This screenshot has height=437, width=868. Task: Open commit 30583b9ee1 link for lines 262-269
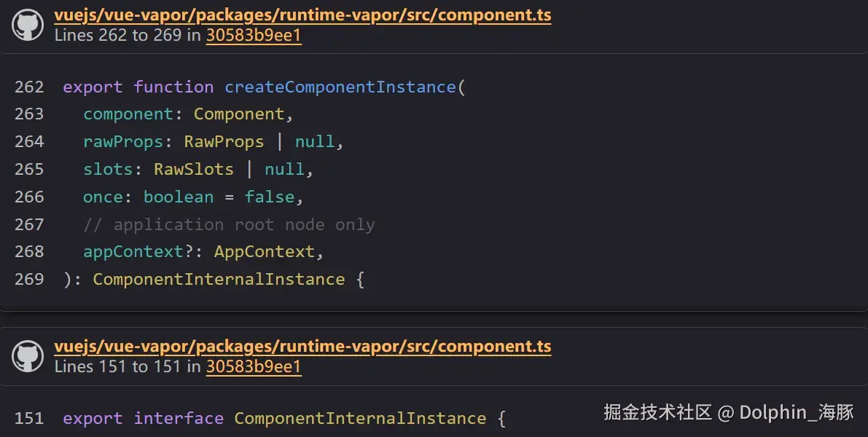(x=254, y=36)
